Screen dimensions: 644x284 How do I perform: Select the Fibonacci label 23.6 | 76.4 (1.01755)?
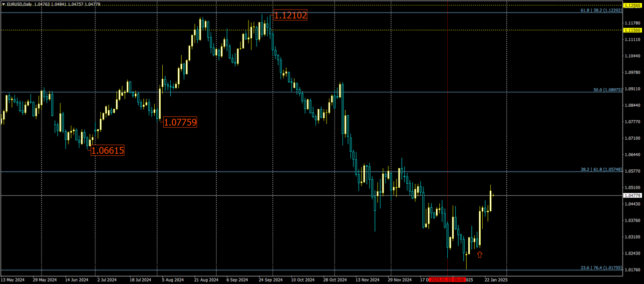tap(601, 268)
